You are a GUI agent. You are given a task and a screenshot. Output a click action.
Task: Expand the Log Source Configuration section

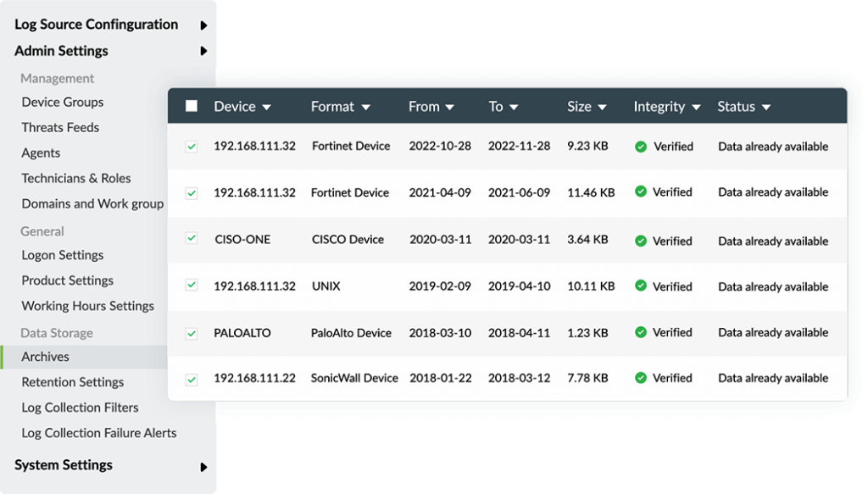point(203,25)
